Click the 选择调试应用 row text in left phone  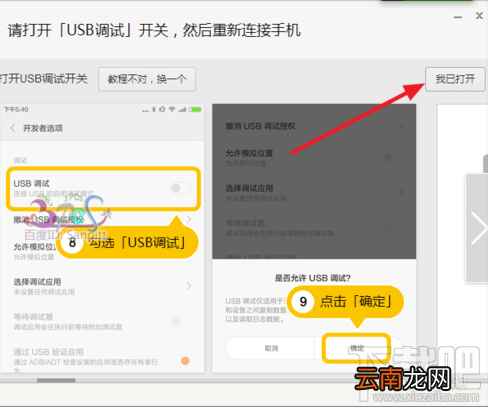37,282
